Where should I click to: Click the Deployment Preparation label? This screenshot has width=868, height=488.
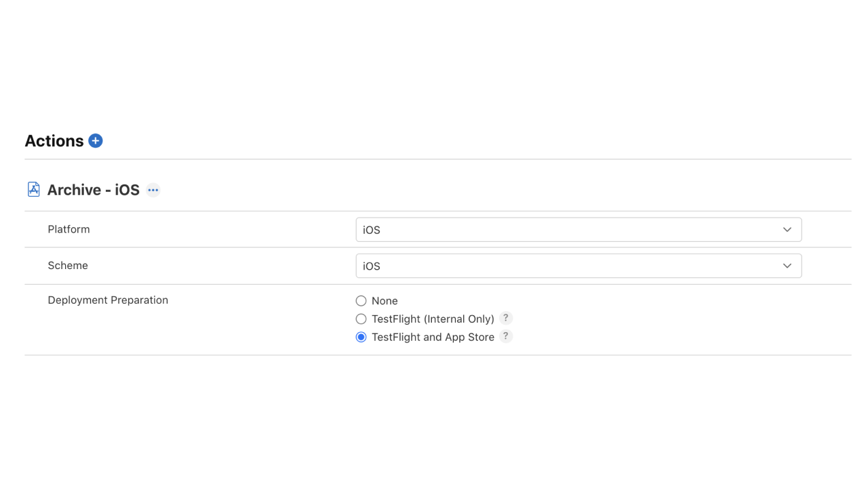coord(108,300)
